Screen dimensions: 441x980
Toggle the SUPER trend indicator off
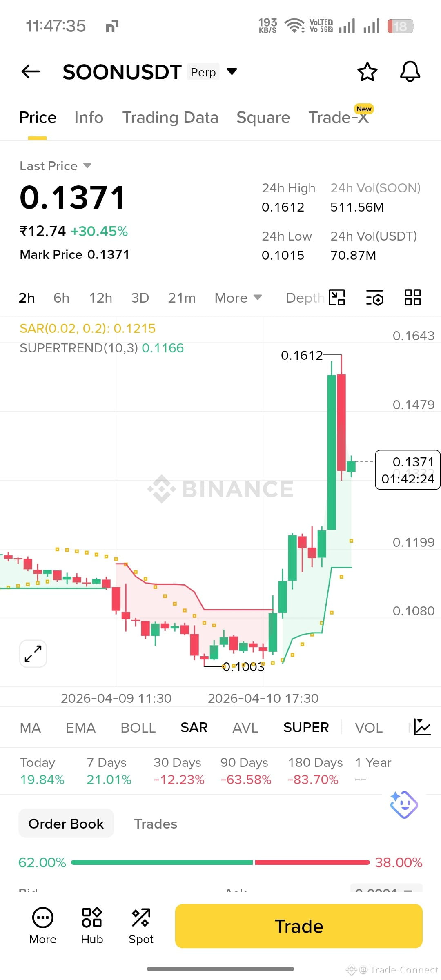tap(306, 728)
